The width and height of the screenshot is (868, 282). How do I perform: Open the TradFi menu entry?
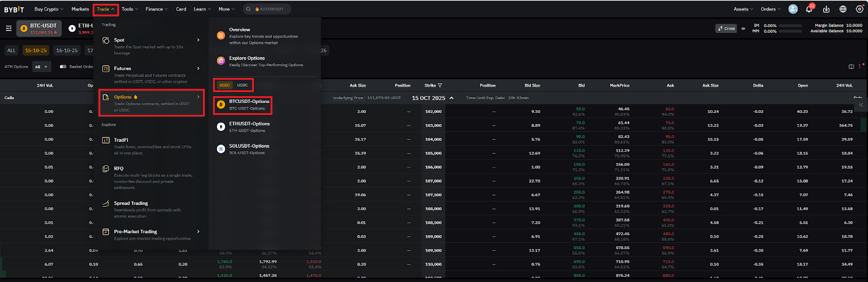151,146
